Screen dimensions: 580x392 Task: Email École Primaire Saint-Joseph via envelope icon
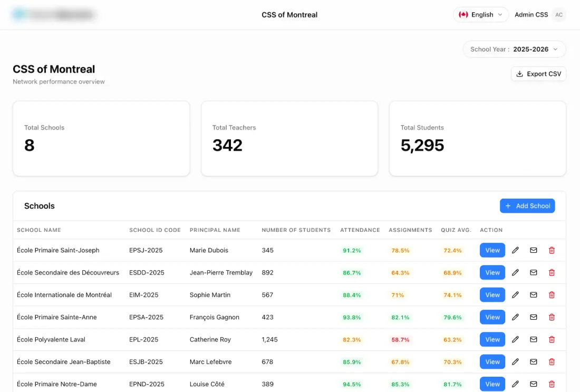click(534, 250)
